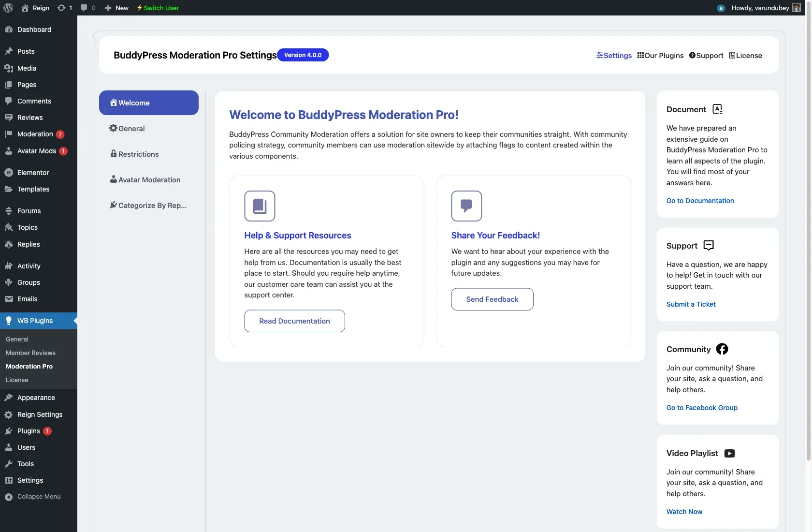The width and height of the screenshot is (812, 532).
Task: Click the Share Your Feedback speech icon
Action: click(x=466, y=206)
